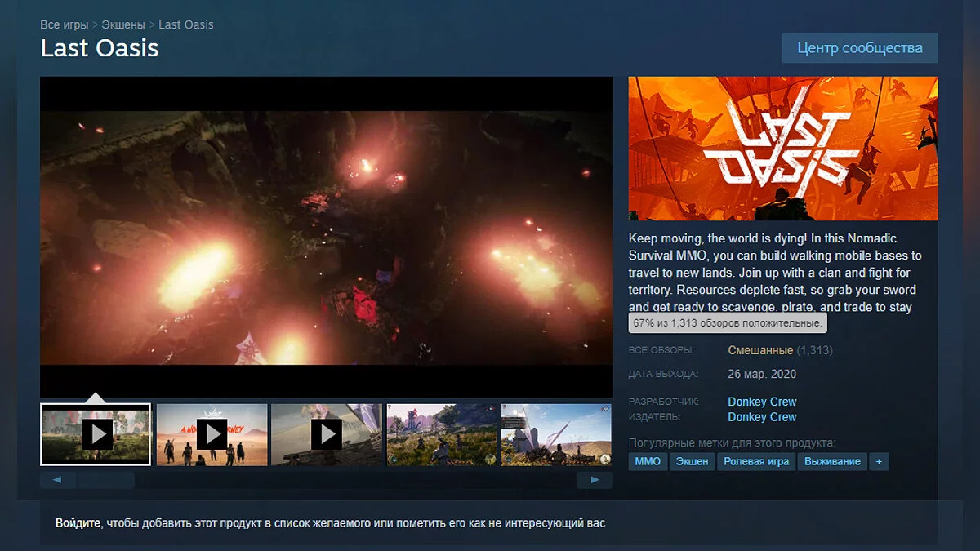Open the fifth screenshot thumbnail
Image resolution: width=980 pixels, height=551 pixels.
556,434
